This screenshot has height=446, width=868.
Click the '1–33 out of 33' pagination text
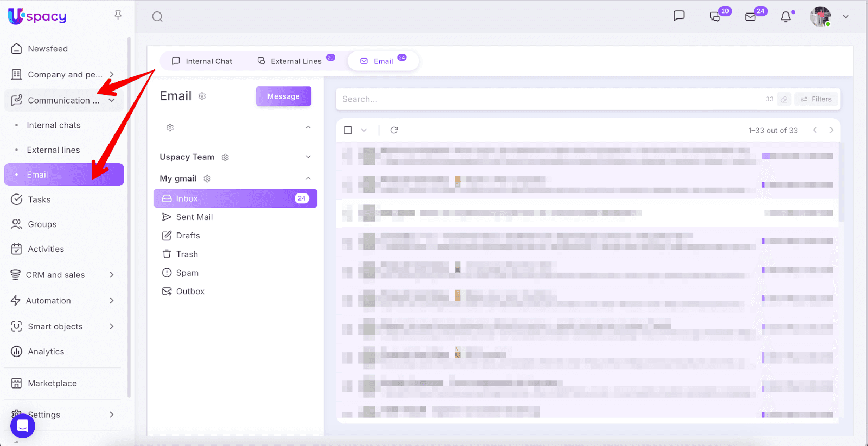(773, 131)
